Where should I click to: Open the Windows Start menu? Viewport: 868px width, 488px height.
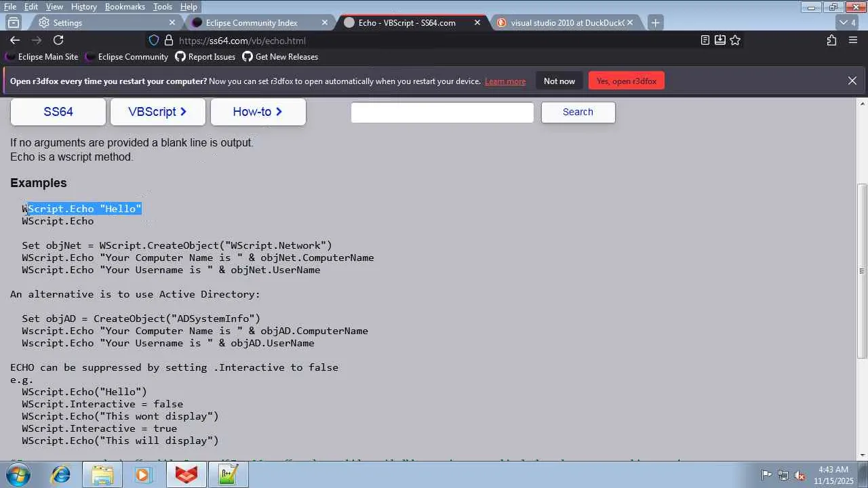tap(19, 474)
